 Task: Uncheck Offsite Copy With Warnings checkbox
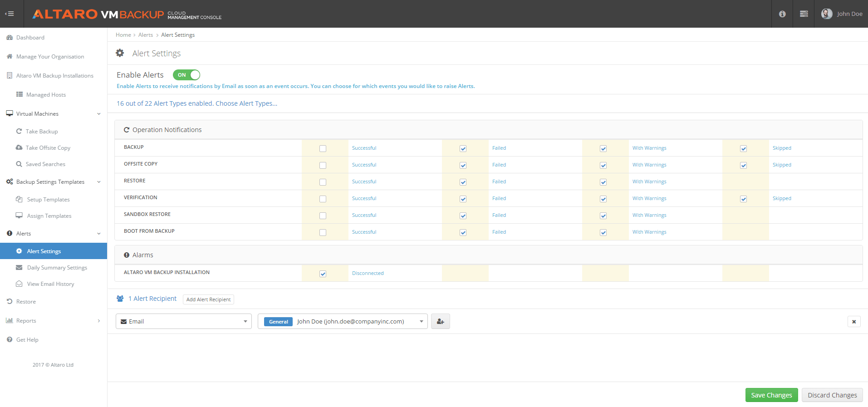pos(603,165)
